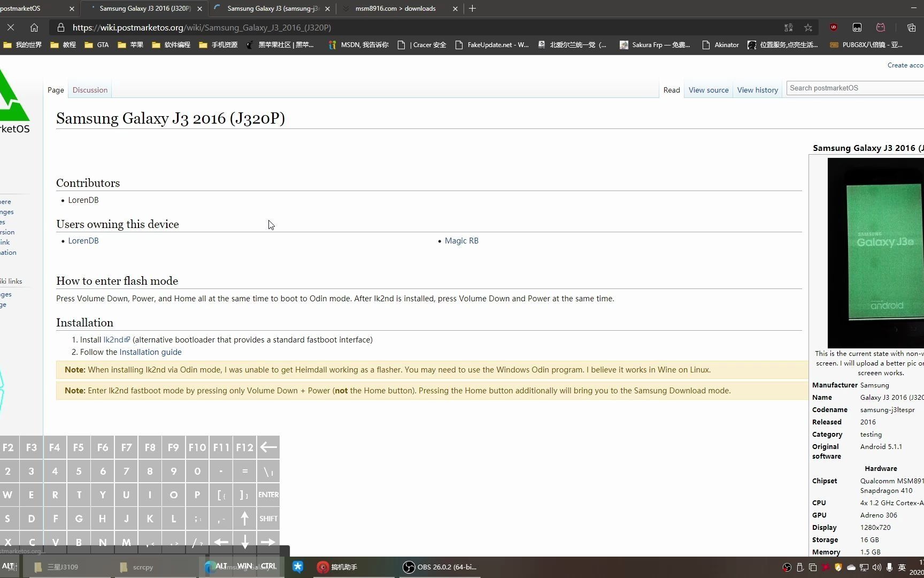Open the scrcpy folder in taskbar
Screen dimensions: 924x578
(x=137, y=567)
